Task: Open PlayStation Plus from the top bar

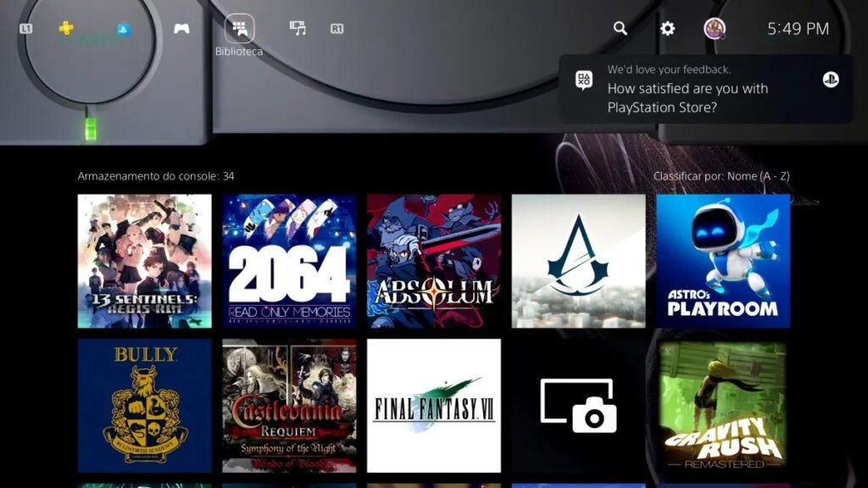Action: click(66, 28)
